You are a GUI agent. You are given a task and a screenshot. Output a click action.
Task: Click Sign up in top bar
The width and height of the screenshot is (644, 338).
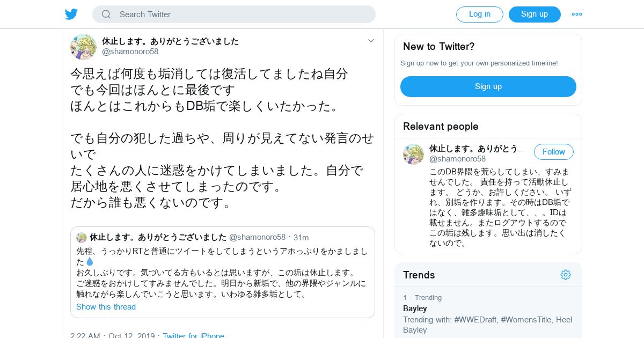[x=535, y=14]
